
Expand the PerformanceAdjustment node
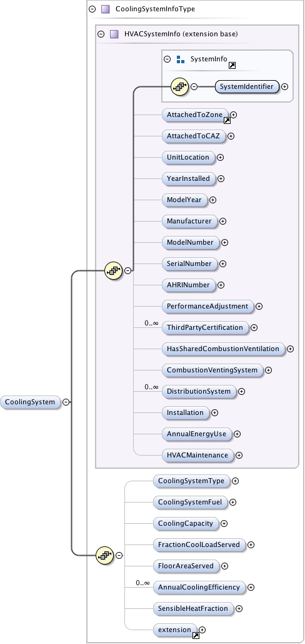tap(259, 307)
